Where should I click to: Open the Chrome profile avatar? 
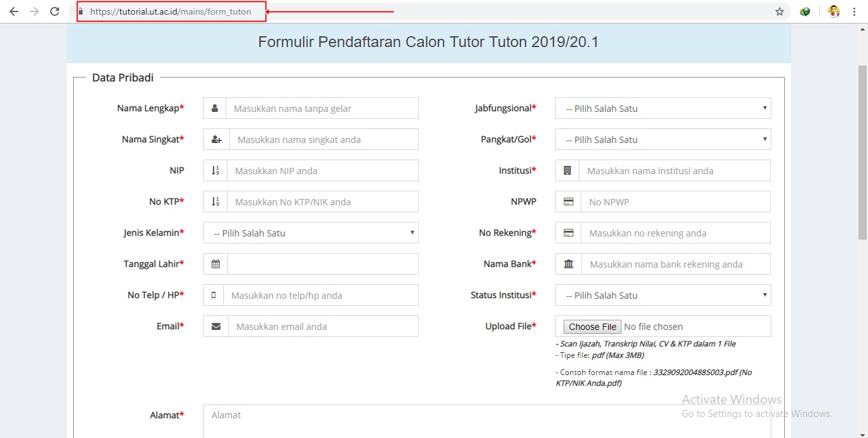click(x=834, y=11)
